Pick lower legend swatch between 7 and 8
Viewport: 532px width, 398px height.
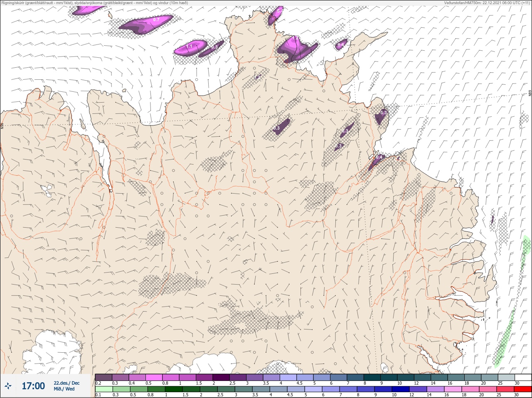click(348, 389)
